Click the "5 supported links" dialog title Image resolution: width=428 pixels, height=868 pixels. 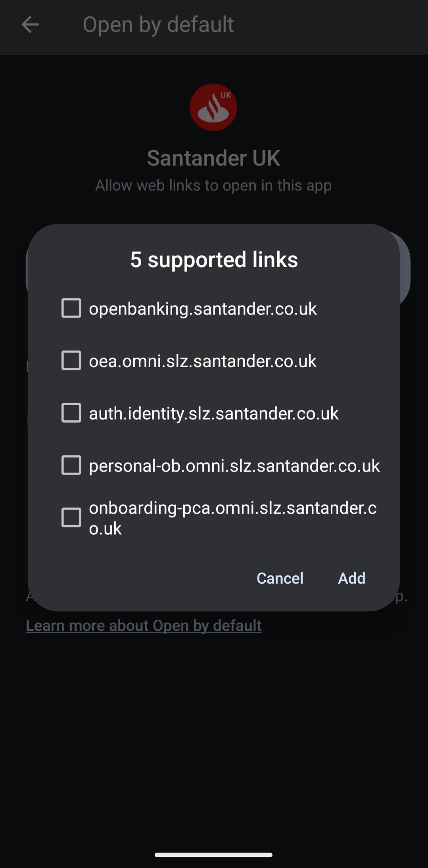tap(214, 260)
